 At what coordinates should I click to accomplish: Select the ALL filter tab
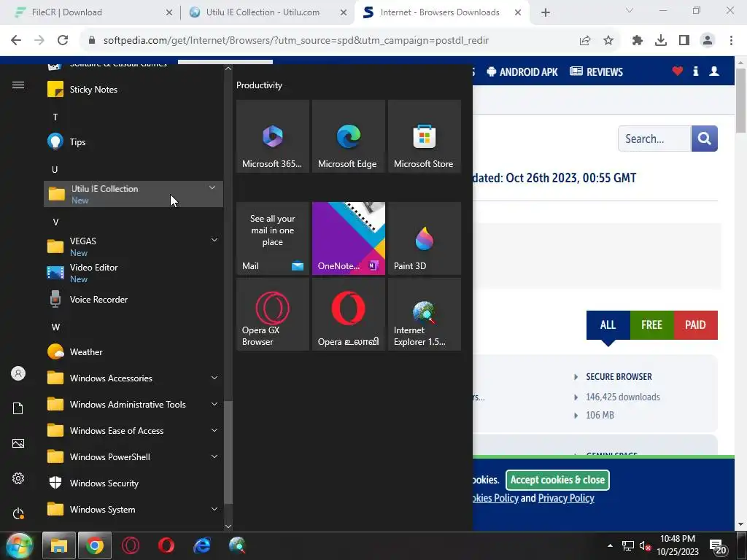[x=608, y=325]
